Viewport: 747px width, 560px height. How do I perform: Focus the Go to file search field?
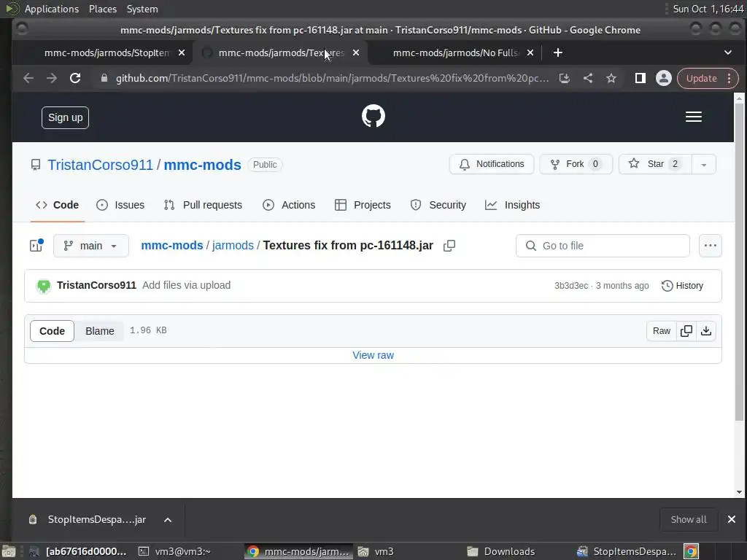(603, 246)
